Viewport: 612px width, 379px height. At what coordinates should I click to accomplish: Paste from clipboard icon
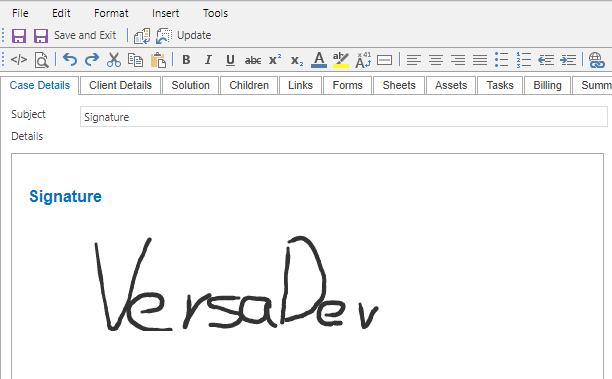(158, 60)
